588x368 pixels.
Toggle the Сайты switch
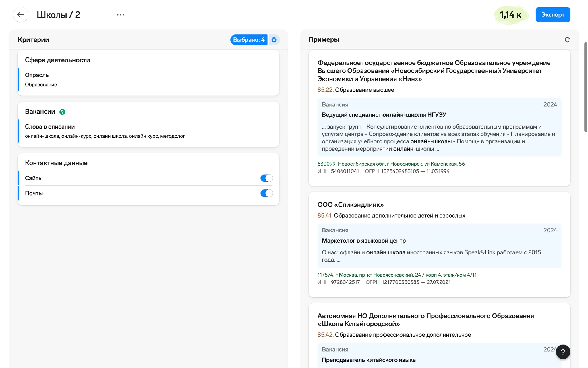point(266,178)
